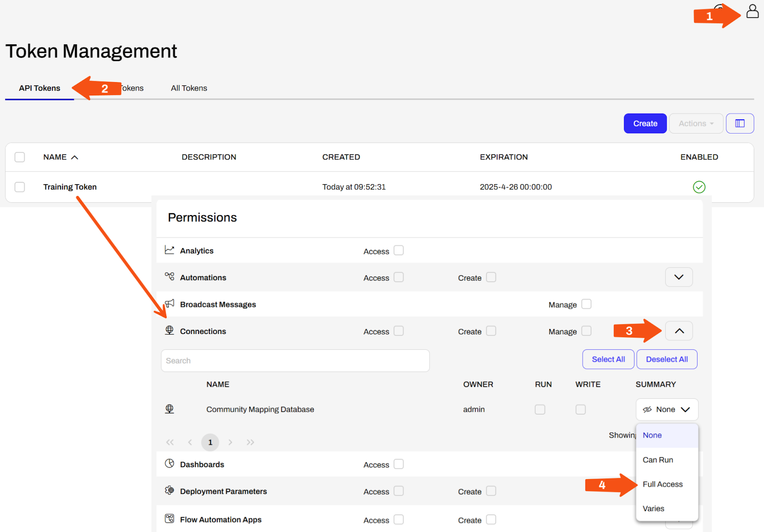This screenshot has width=764, height=532.
Task: Choose None in summary menu
Action: (x=667, y=435)
